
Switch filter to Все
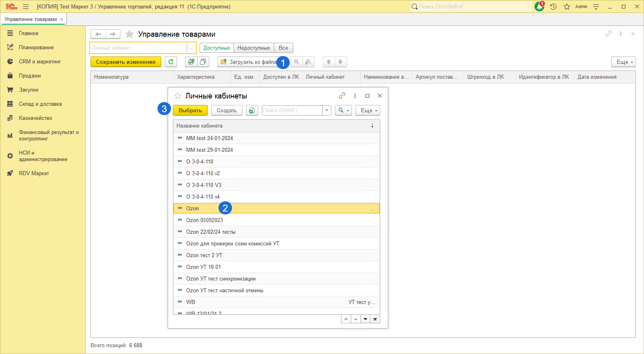(283, 48)
